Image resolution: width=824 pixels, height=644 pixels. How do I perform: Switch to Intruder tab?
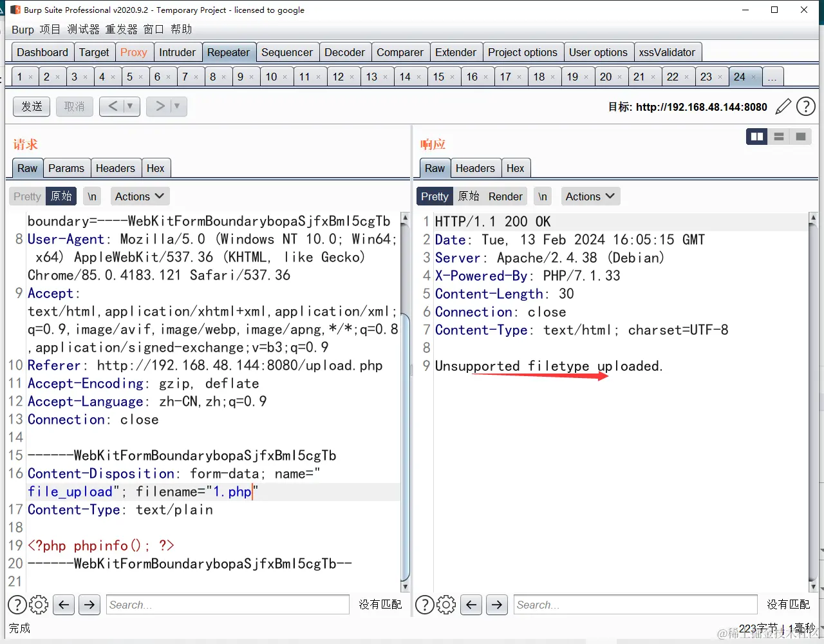[177, 53]
